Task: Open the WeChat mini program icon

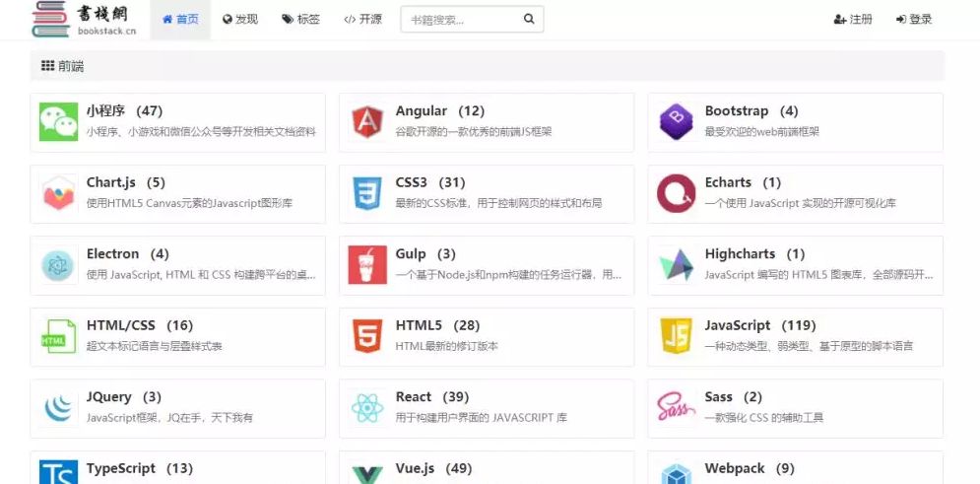Action: point(59,122)
